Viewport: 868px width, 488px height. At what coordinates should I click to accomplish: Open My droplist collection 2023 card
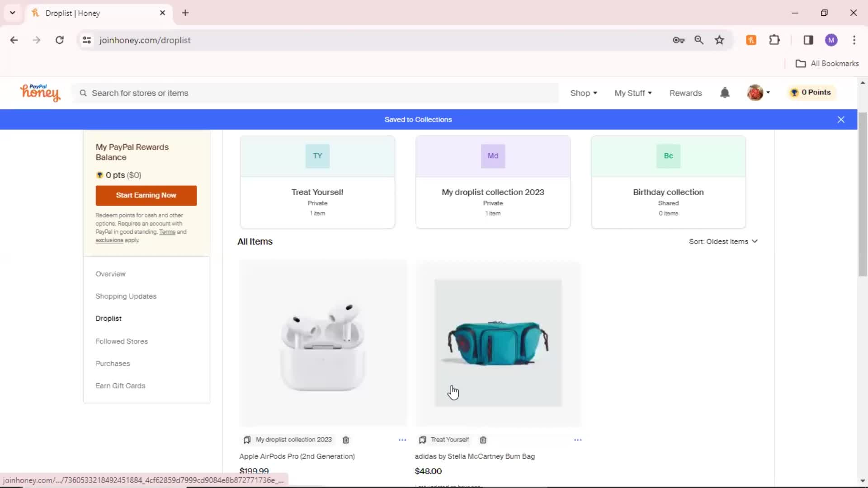[493, 182]
